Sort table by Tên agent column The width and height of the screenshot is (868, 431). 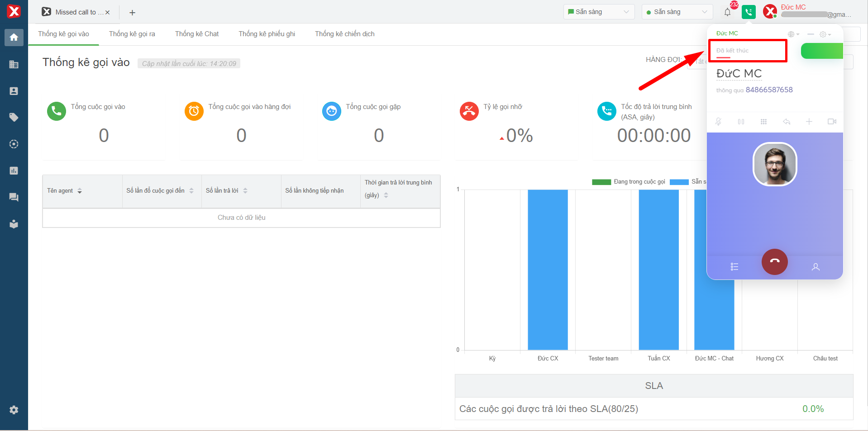point(80,191)
